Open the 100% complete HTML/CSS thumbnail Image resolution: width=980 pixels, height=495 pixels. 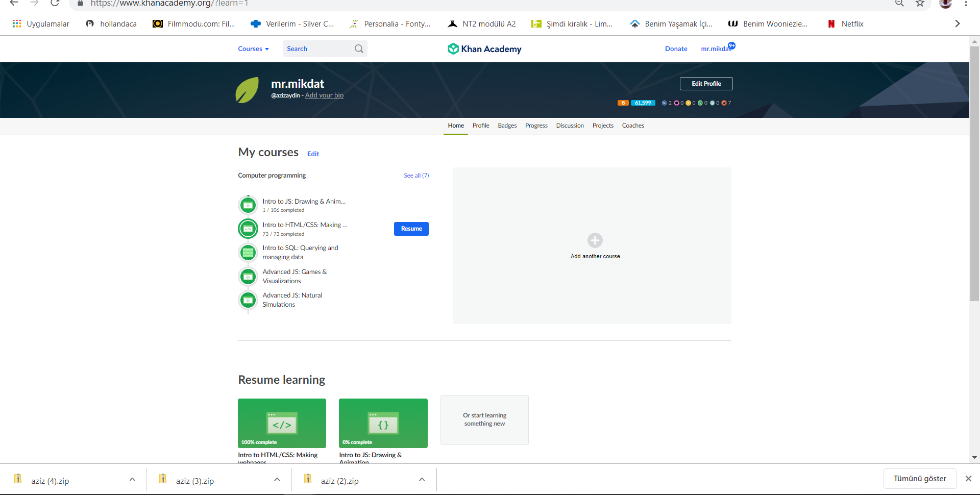[x=282, y=423]
